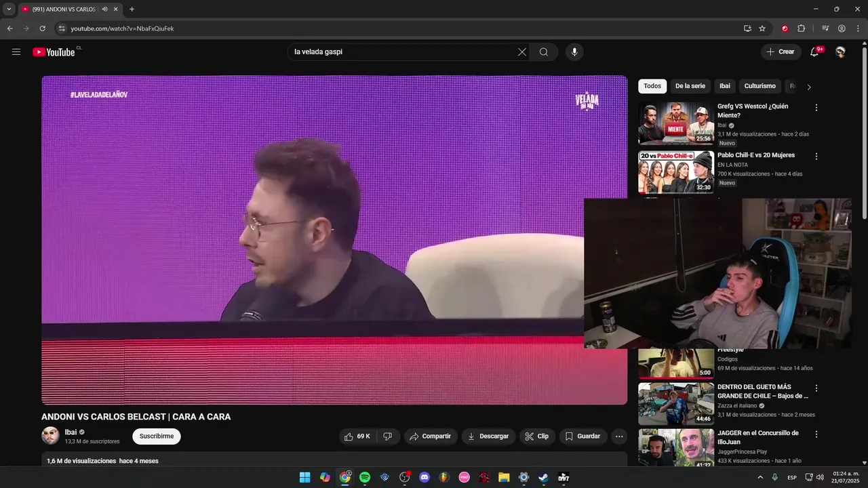868x488 pixels.
Task: Open Chrome extensions puzzle menu
Action: (801, 28)
